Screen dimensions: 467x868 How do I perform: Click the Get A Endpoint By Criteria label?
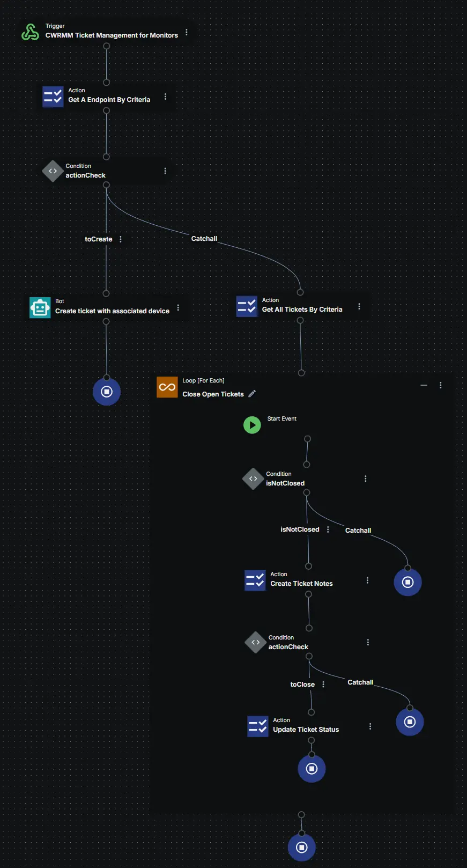(x=109, y=100)
